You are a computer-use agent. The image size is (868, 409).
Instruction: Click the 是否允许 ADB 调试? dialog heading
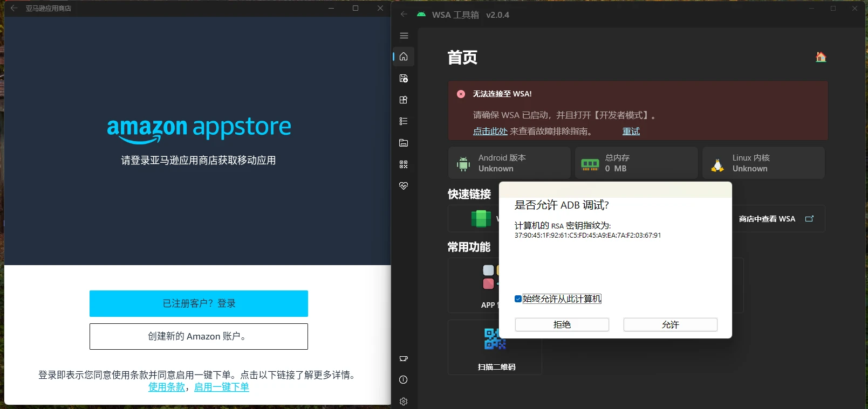[x=562, y=205]
